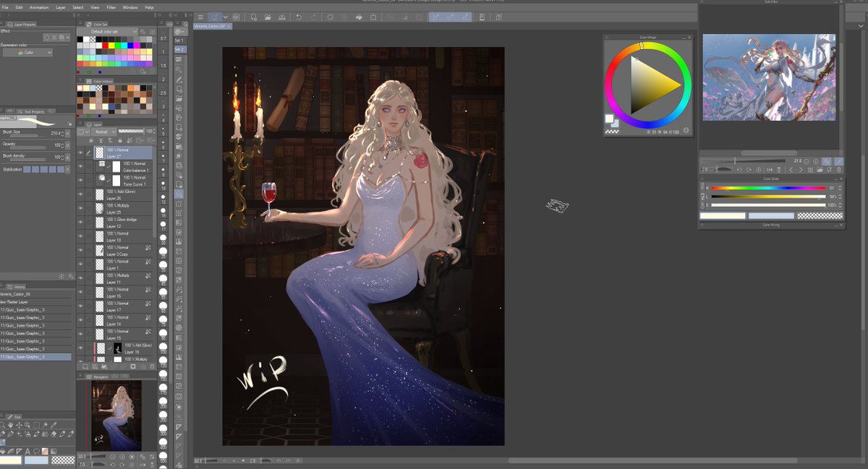Toggle eye icon for Layer 15
Viewport: 868px width, 469px height.
pyautogui.click(x=80, y=335)
